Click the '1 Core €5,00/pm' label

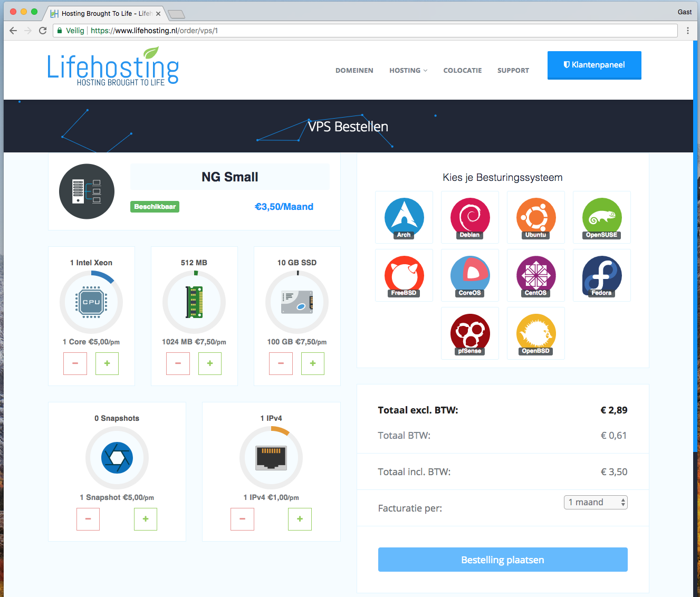point(91,342)
